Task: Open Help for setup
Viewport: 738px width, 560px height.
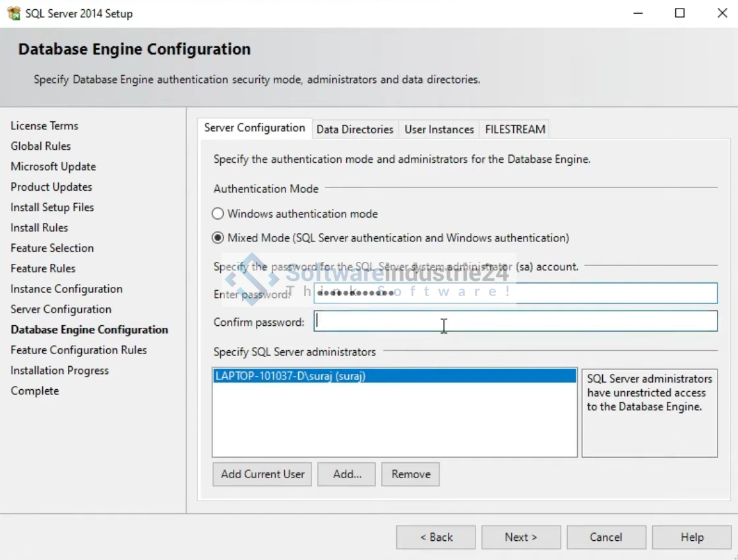Action: pyautogui.click(x=692, y=537)
